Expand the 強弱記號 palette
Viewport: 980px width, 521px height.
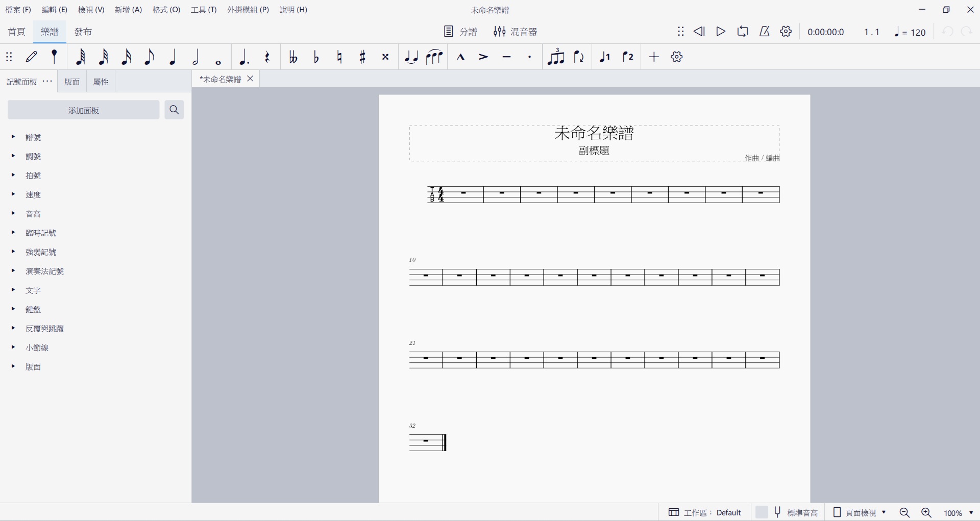[x=41, y=252]
